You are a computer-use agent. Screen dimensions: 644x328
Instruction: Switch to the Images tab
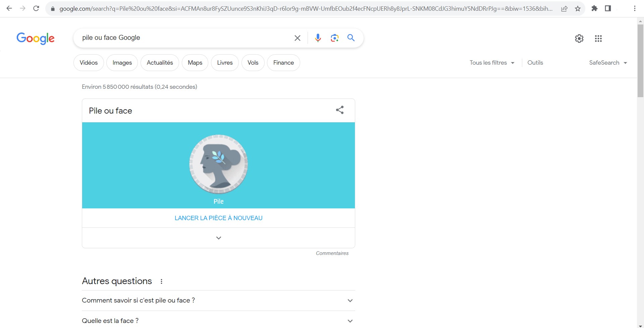[x=122, y=63]
